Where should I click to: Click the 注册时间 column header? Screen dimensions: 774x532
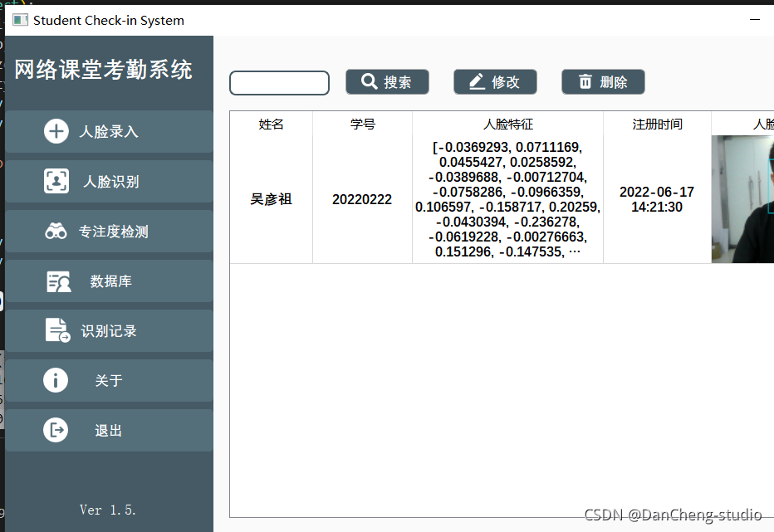tap(657, 124)
